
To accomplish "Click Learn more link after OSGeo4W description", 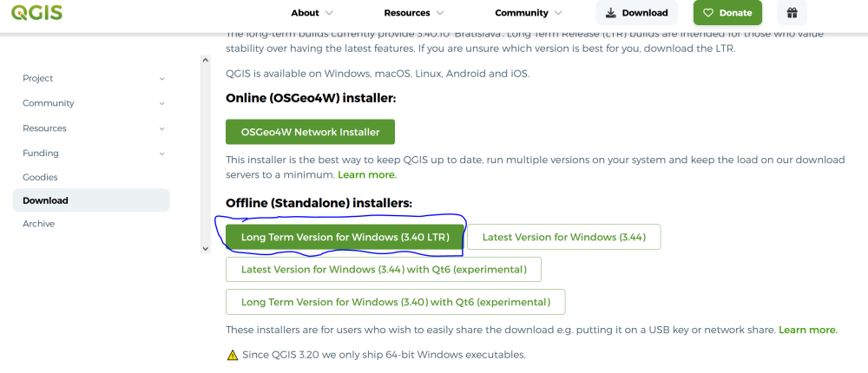I will (367, 175).
